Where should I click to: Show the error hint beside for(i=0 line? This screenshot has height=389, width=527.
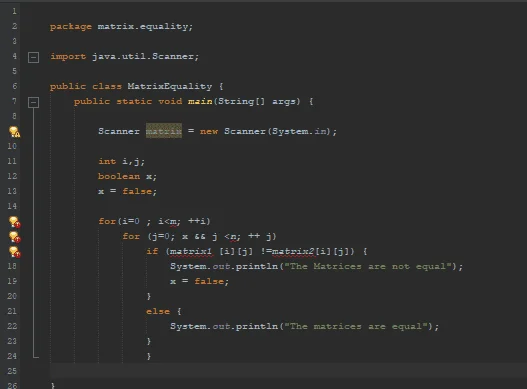click(14, 222)
